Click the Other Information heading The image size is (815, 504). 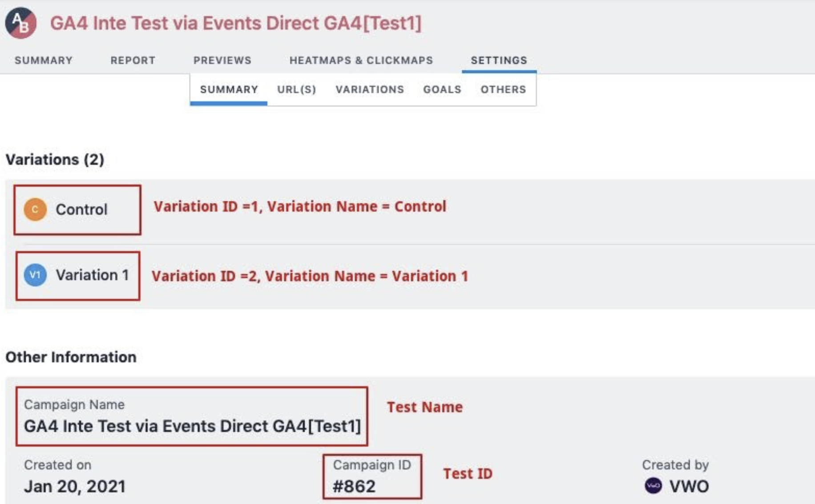(71, 357)
